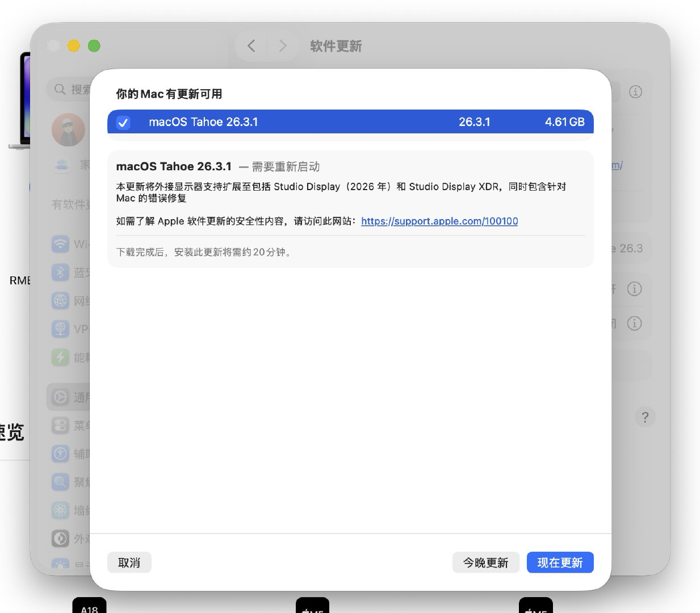
Task: Open the VPN sidebar icon
Action: click(60, 329)
